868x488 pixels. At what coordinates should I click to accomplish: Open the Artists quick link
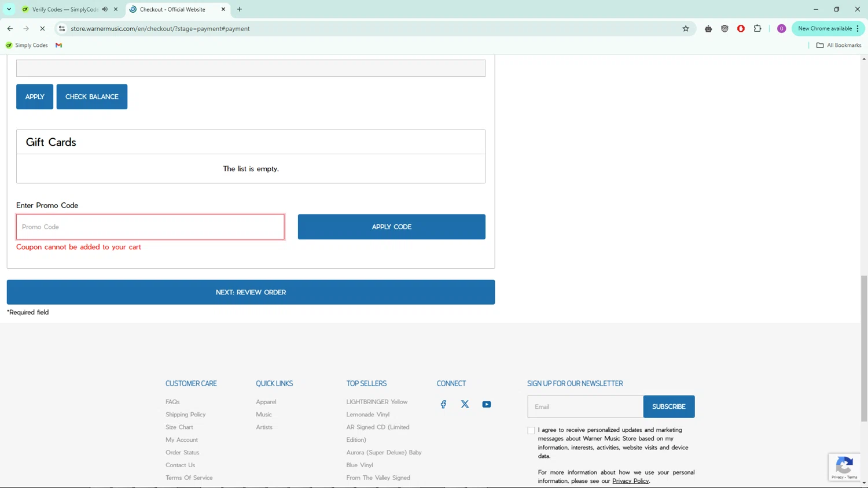264,427
